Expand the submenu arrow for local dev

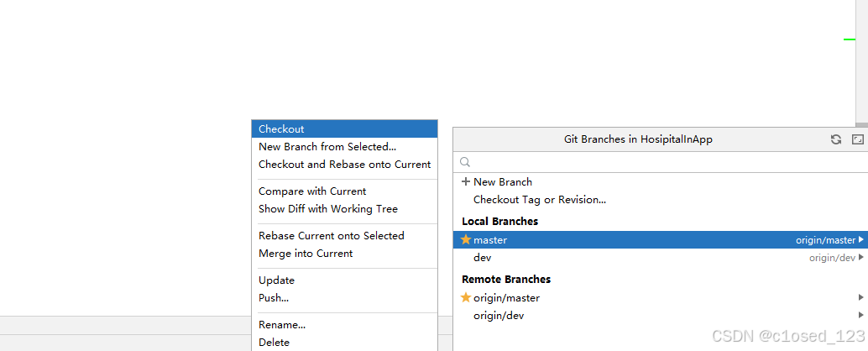point(860,258)
